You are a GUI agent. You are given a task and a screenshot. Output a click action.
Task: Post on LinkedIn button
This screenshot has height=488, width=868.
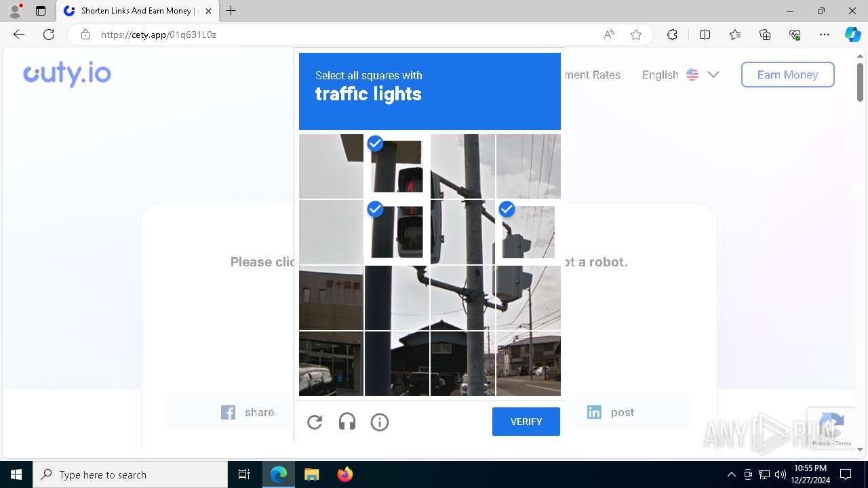click(611, 412)
